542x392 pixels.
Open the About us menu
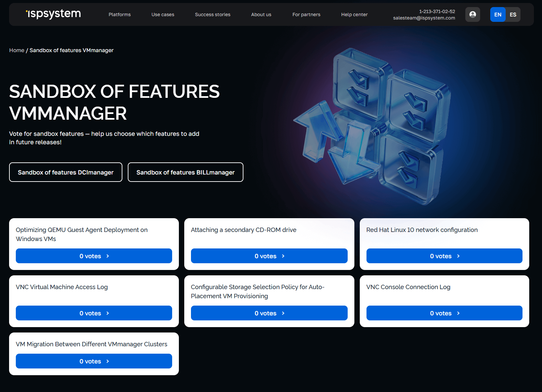(261, 14)
